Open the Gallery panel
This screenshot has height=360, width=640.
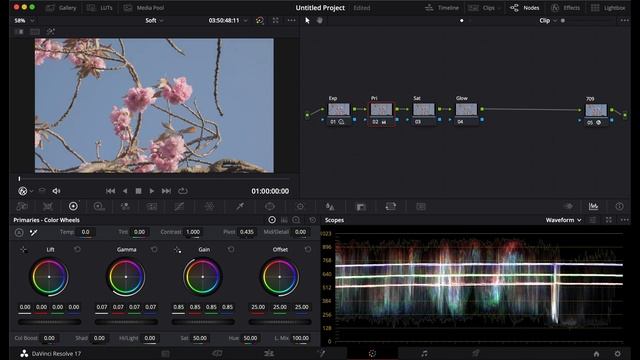pyautogui.click(x=61, y=8)
